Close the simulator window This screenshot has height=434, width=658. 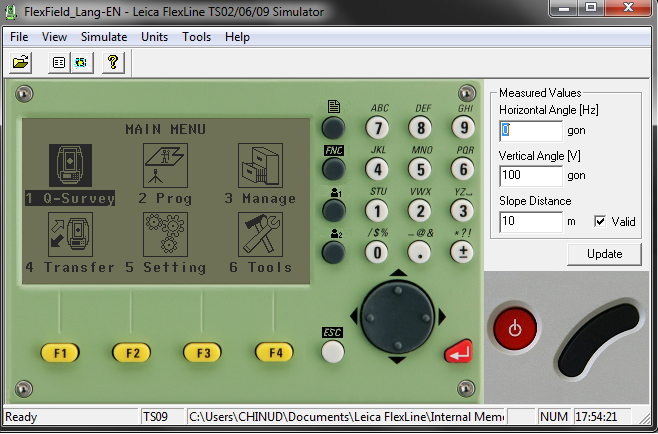628,7
